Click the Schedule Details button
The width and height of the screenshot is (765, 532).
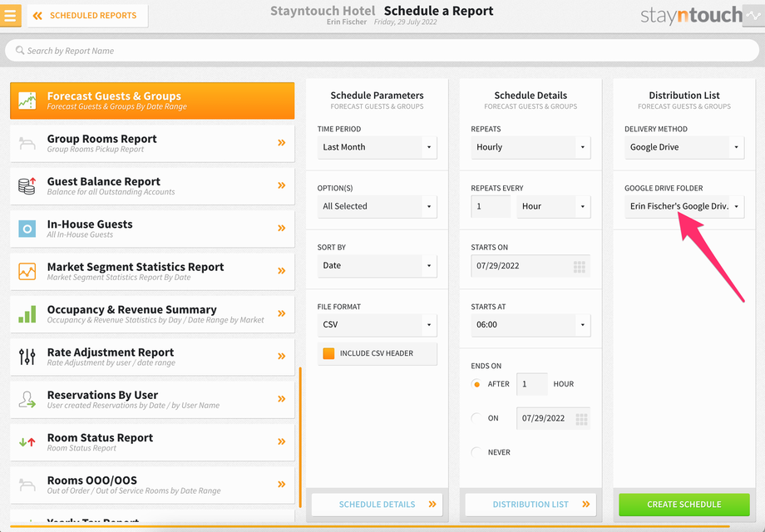[x=378, y=505]
